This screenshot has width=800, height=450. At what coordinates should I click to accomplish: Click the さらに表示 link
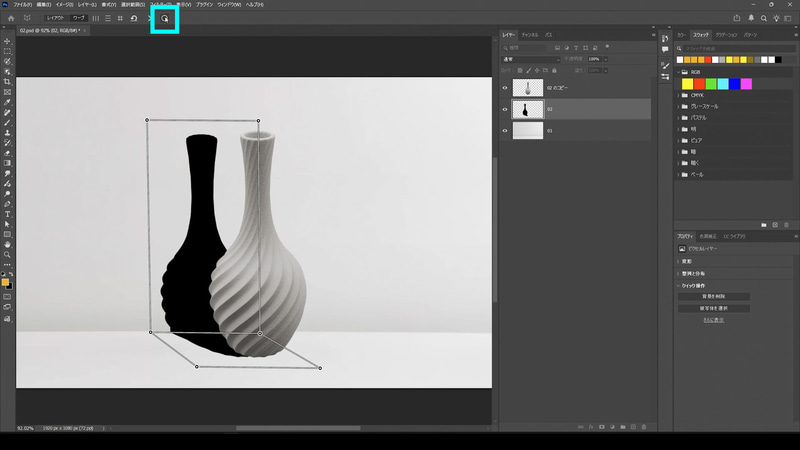click(713, 320)
